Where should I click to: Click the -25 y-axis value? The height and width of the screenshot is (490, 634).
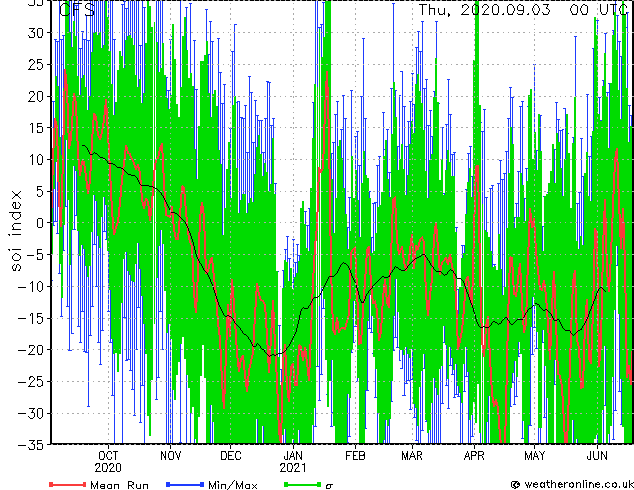[31, 381]
